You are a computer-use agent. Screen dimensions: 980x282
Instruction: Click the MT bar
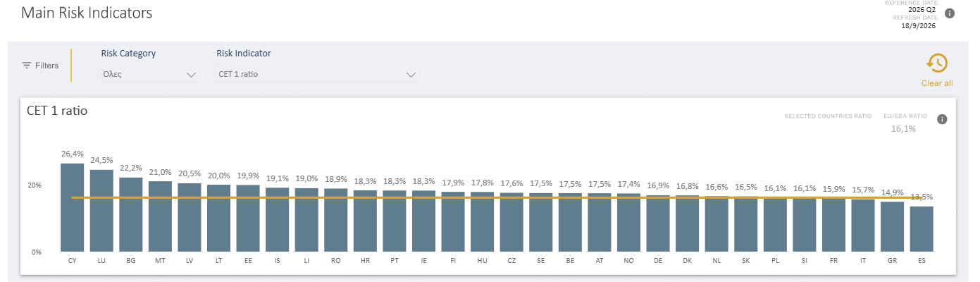(x=160, y=216)
